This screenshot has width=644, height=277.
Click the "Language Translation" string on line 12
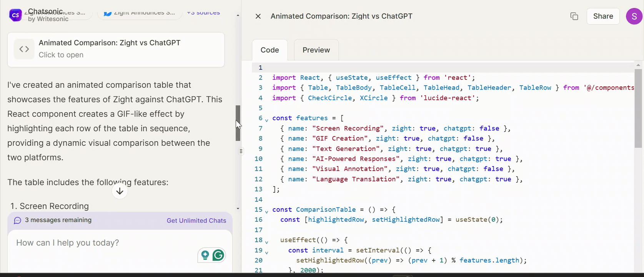tap(356, 179)
